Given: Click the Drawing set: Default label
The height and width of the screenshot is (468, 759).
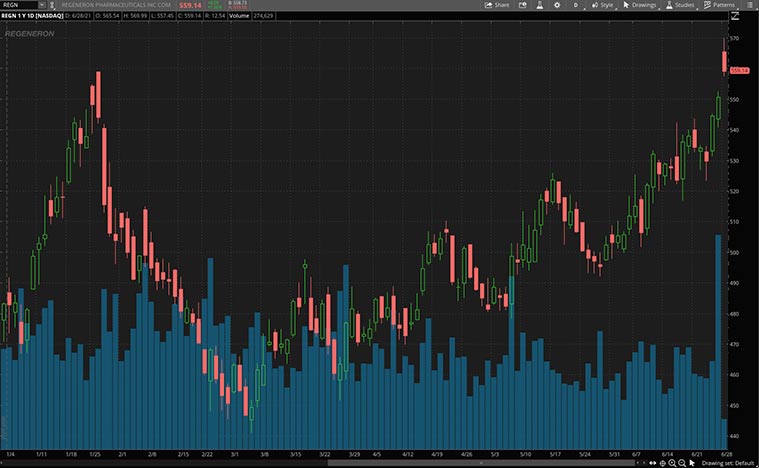Looking at the screenshot, I should coord(726,463).
